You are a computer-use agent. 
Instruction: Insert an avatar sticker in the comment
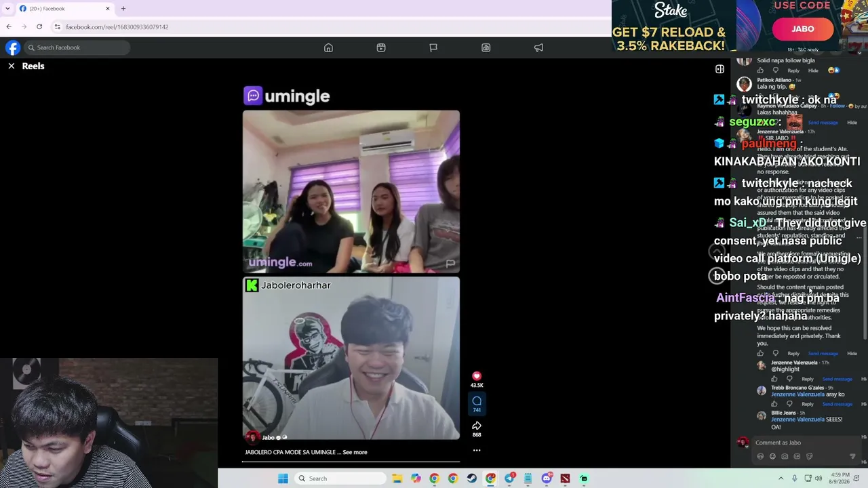[760, 456]
